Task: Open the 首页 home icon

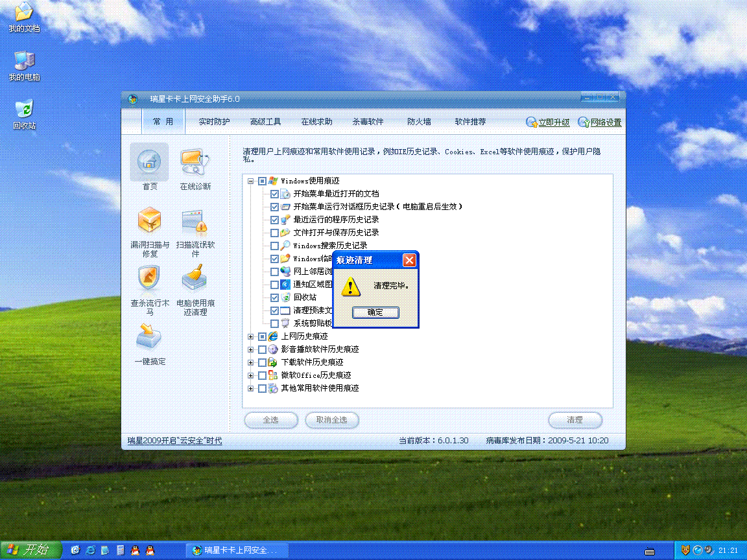Action: (149, 161)
